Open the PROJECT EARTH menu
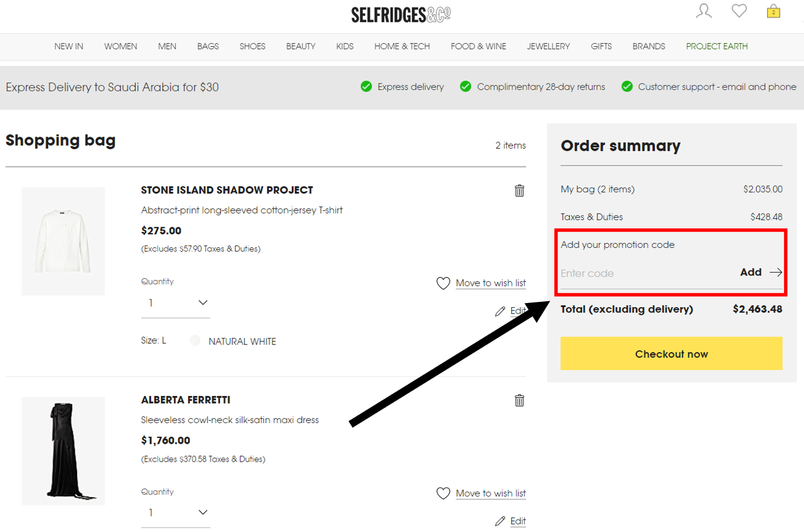Screen dimensions: 804x532 [717, 46]
